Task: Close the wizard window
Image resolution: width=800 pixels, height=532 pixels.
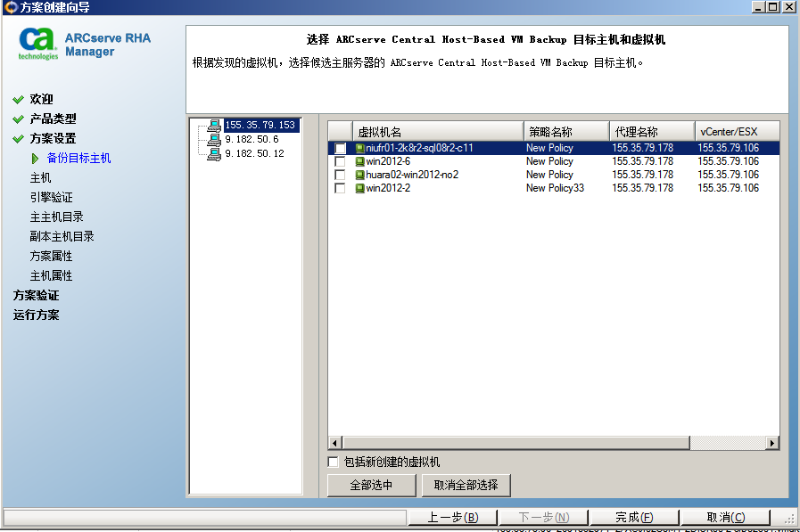Action: pos(789,6)
